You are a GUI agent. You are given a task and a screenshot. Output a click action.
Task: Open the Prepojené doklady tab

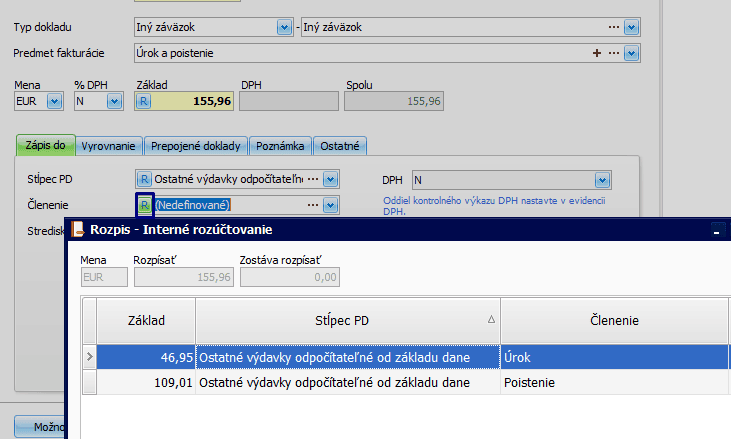pos(195,146)
